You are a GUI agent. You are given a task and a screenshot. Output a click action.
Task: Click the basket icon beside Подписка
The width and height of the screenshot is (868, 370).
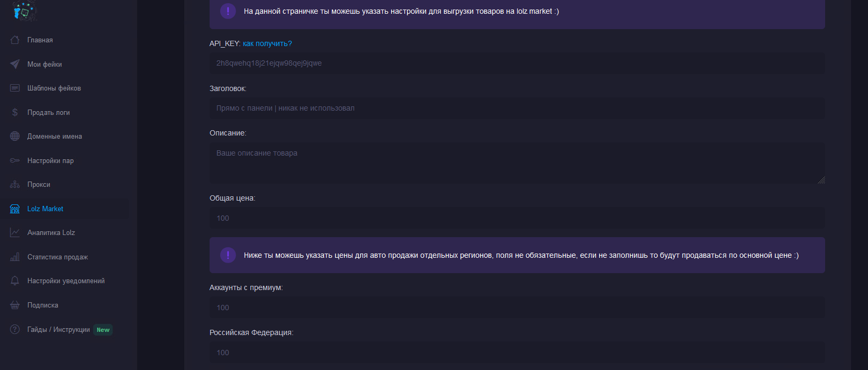click(15, 305)
